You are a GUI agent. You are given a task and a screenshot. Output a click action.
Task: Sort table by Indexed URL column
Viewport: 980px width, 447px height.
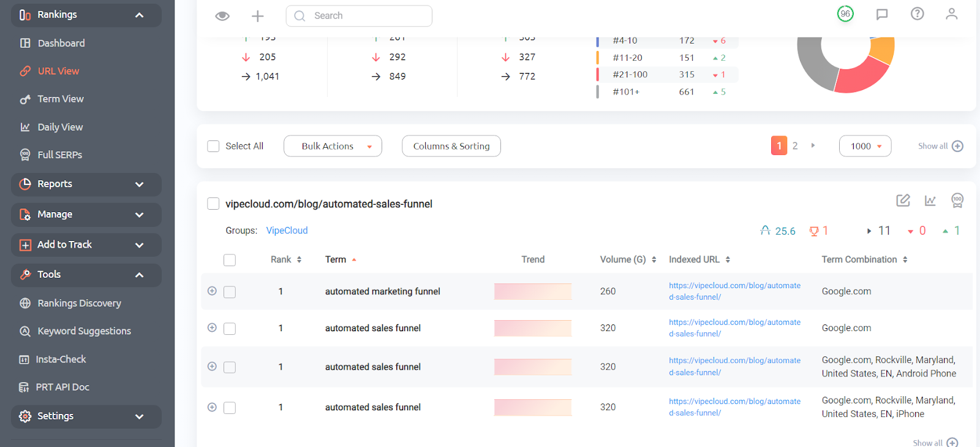[x=699, y=259]
